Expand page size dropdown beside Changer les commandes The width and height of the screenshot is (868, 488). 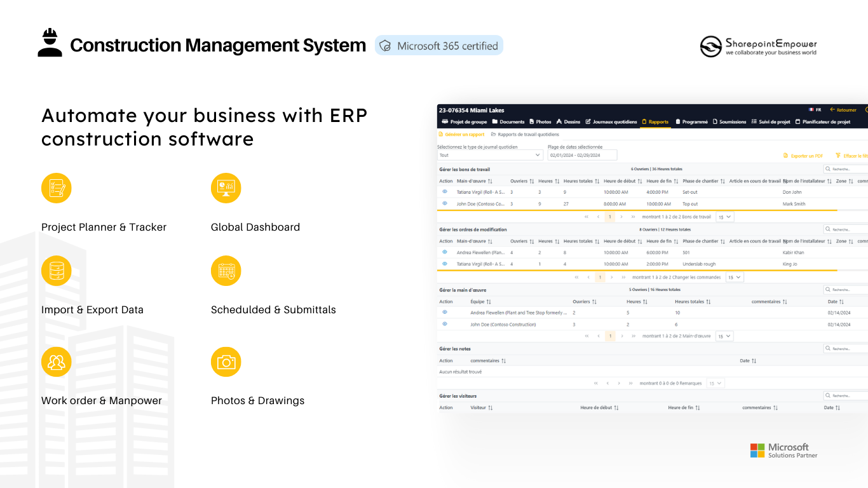(x=735, y=277)
